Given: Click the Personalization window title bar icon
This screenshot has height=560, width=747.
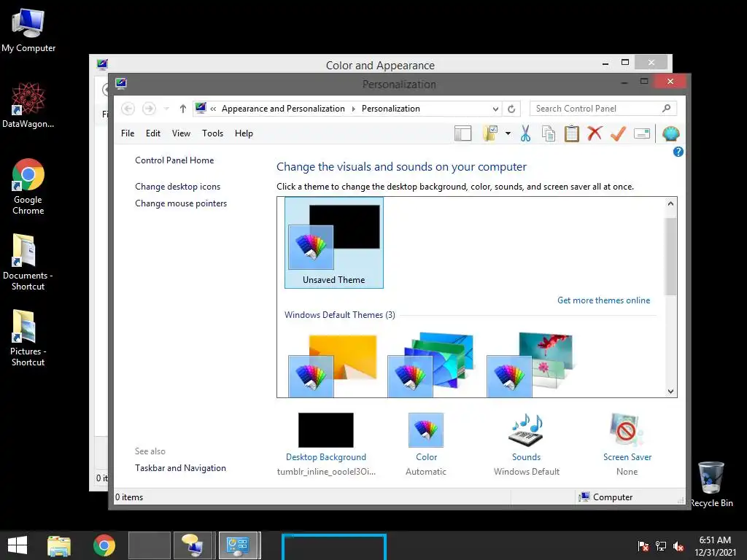Looking at the screenshot, I should tap(121, 84).
